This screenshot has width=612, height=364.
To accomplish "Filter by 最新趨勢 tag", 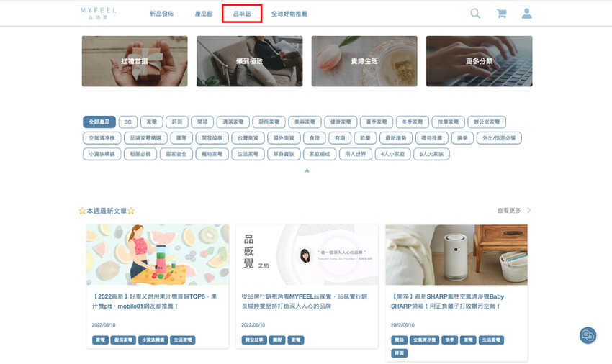I will click(396, 137).
